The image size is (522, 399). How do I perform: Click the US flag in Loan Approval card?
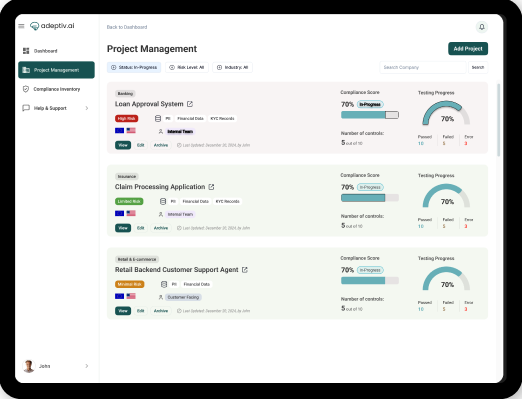click(x=131, y=130)
